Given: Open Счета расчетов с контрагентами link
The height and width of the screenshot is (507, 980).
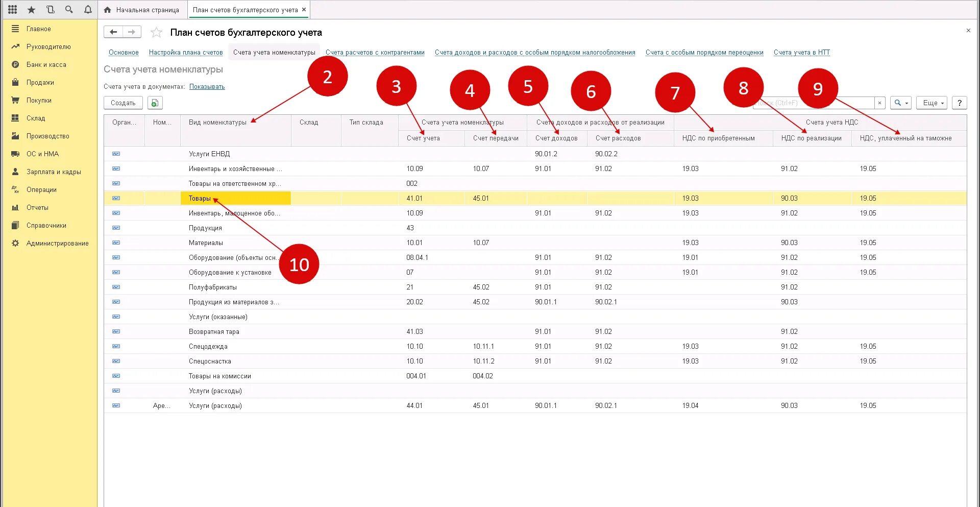Looking at the screenshot, I should (x=375, y=53).
